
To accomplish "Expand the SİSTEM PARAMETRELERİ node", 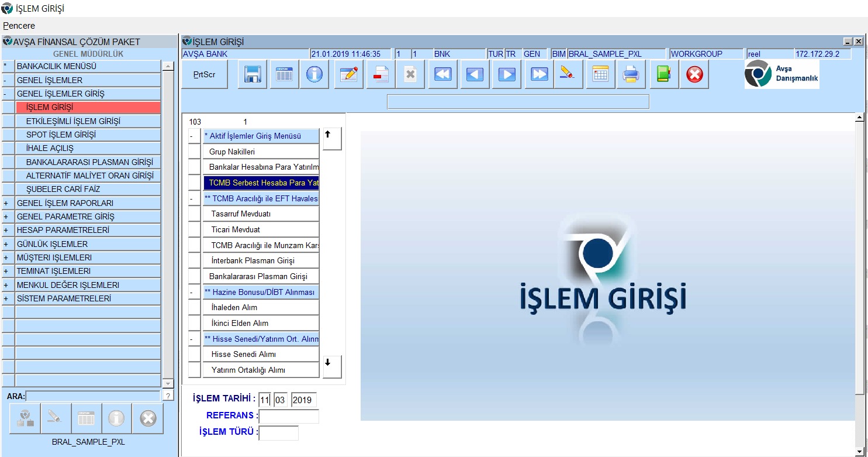I will pyautogui.click(x=8, y=298).
